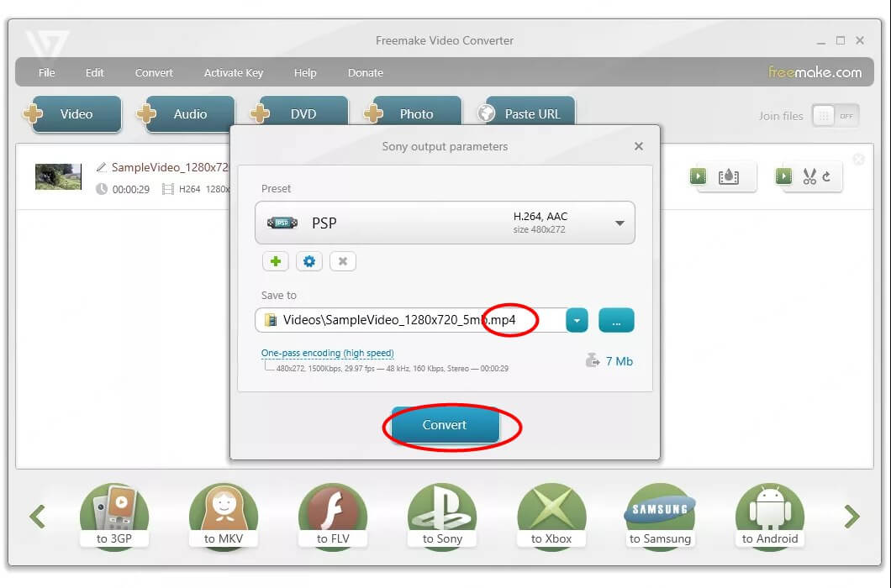Click the play button beside watermark icon

point(698,176)
